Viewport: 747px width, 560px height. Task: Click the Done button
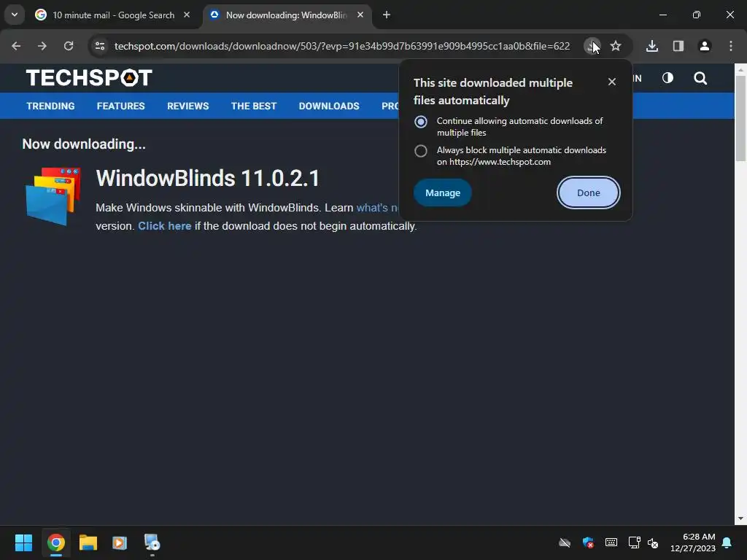click(589, 192)
